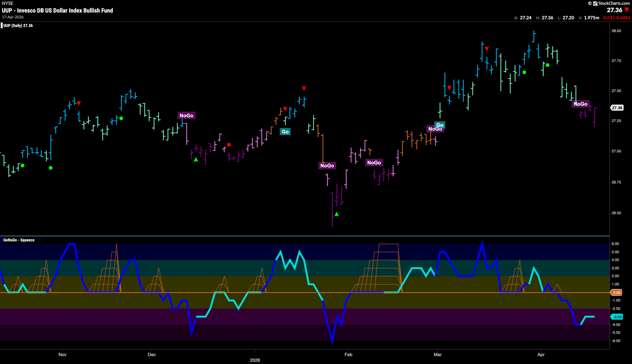This screenshot has height=364, width=632.
Task: Click the NYSE exchange label
Action: click(x=7, y=3)
